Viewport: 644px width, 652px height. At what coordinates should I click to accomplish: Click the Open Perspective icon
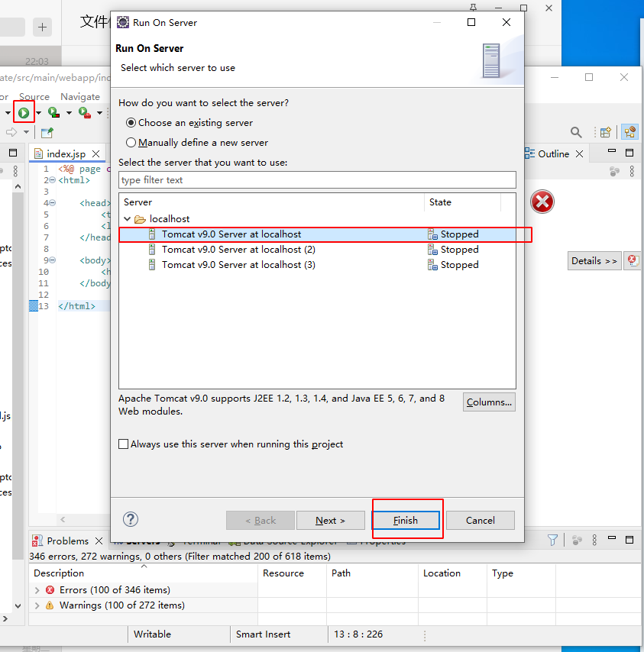(x=605, y=132)
